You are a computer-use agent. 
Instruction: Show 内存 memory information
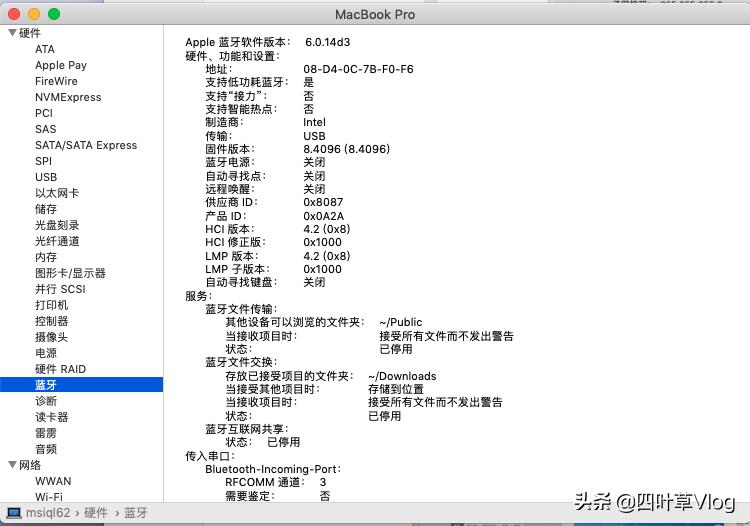click(x=46, y=257)
